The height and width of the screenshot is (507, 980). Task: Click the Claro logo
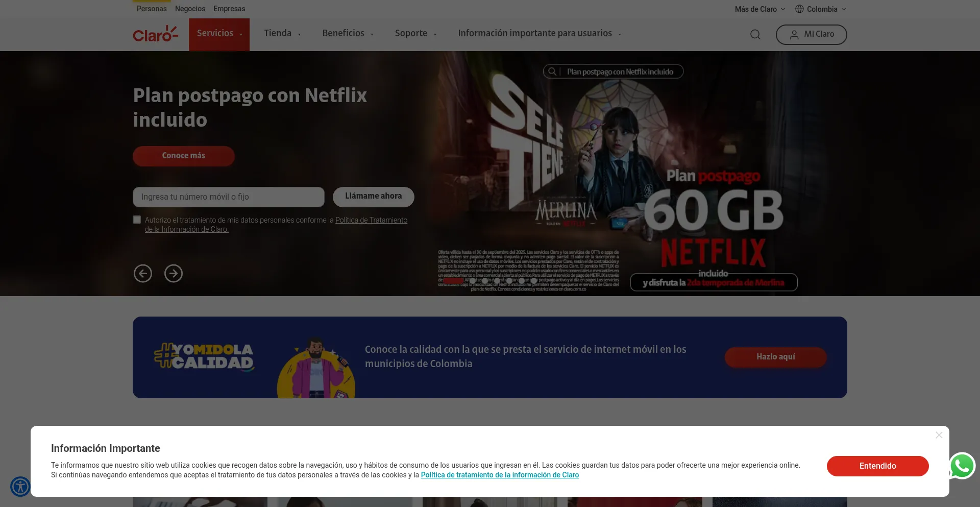(155, 34)
